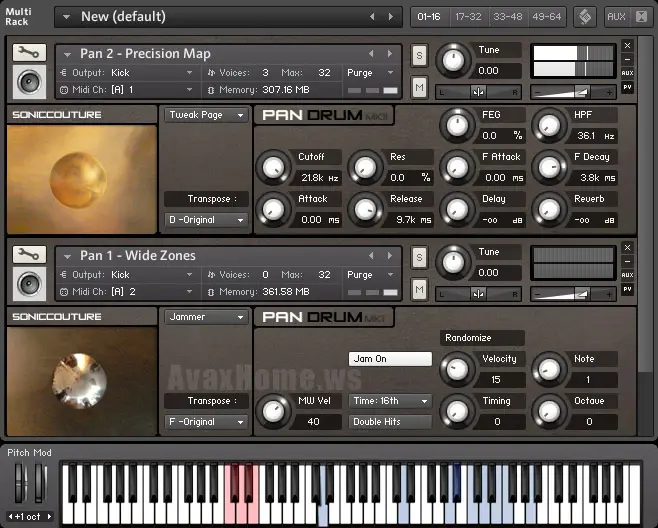Image resolution: width=658 pixels, height=528 pixels.
Task: Click the Reverb knob
Action: click(x=549, y=209)
